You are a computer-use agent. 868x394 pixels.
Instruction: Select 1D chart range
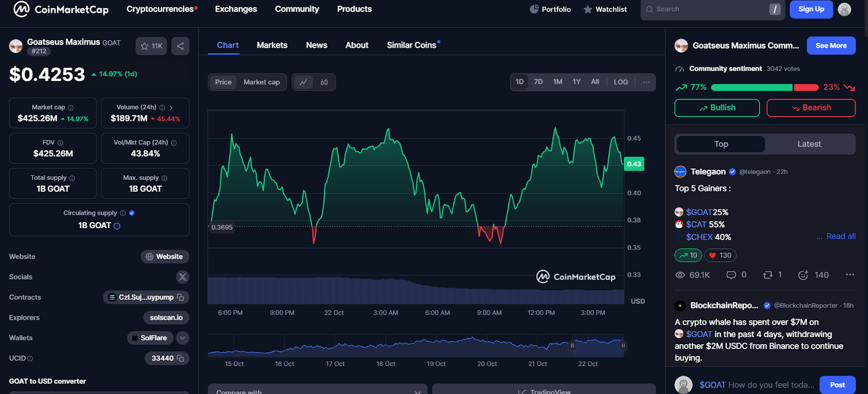pyautogui.click(x=519, y=82)
